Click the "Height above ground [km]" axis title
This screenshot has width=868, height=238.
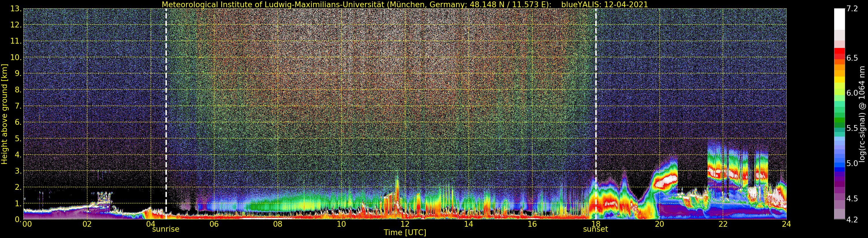4,114
